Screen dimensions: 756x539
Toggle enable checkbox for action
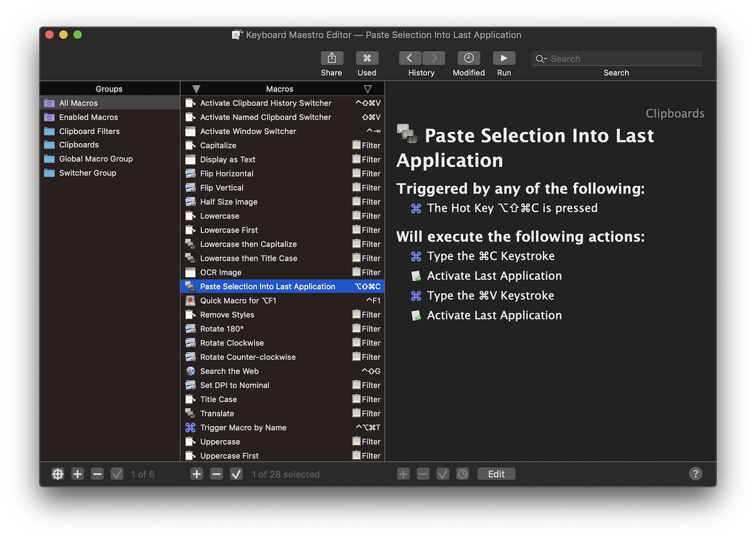443,474
